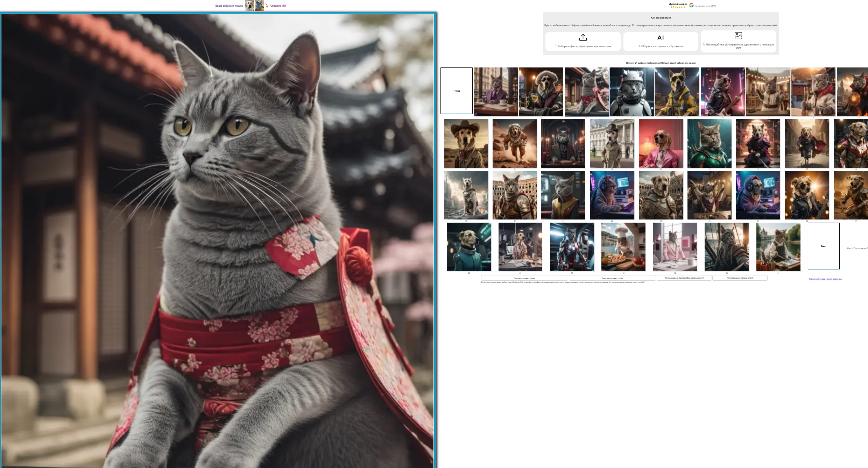The width and height of the screenshot is (868, 468).
Task: Select dog in yellow jacket with goggles thumbnail 5
Action: click(x=677, y=92)
